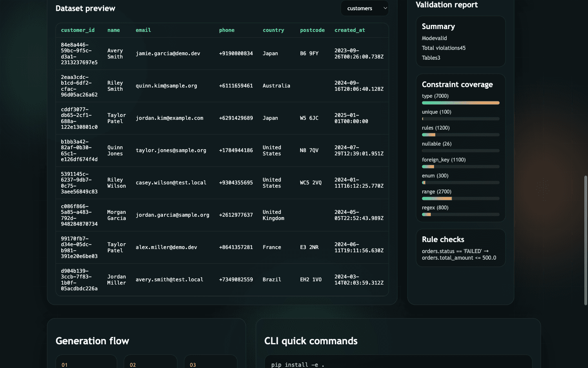Image resolution: width=588 pixels, height=368 pixels.
Task: Click the Summary heading in Validation report
Action: click(438, 26)
